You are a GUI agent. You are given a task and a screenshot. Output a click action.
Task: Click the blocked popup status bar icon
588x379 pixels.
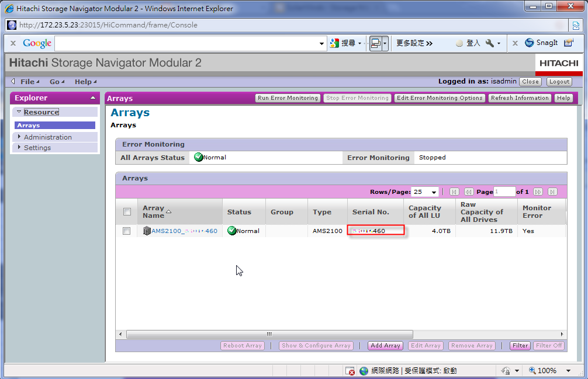click(350, 371)
